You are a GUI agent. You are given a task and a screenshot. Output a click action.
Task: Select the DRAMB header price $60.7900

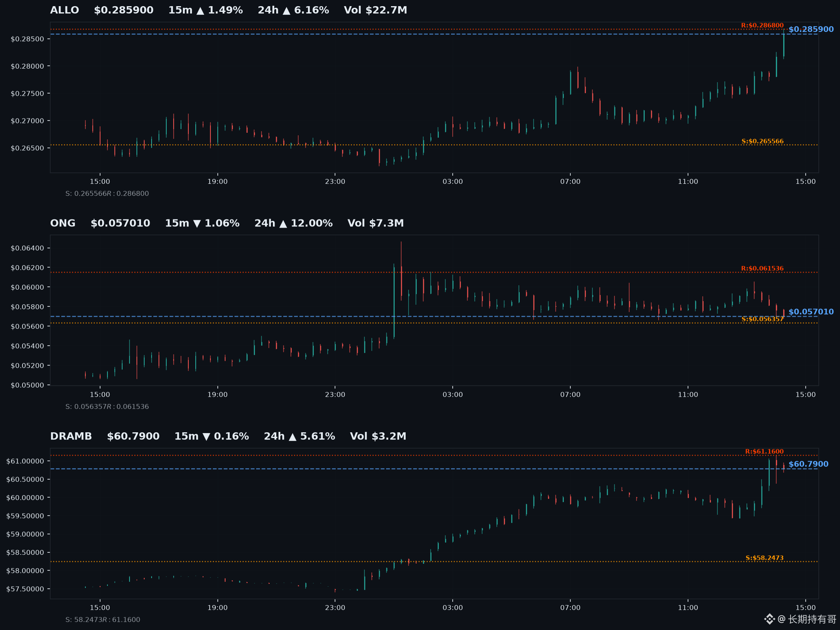(x=133, y=436)
